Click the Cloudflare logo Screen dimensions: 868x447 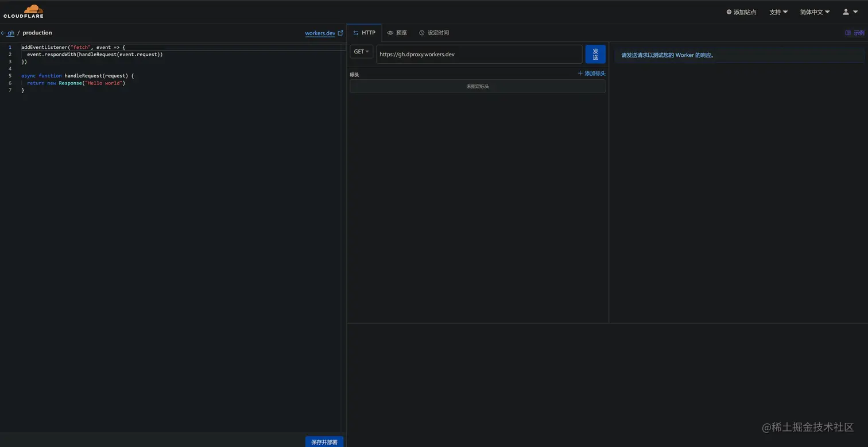pyautogui.click(x=24, y=11)
